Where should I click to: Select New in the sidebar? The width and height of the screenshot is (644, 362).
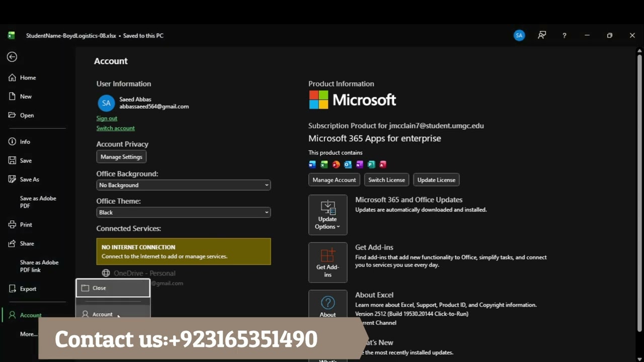[21, 96]
